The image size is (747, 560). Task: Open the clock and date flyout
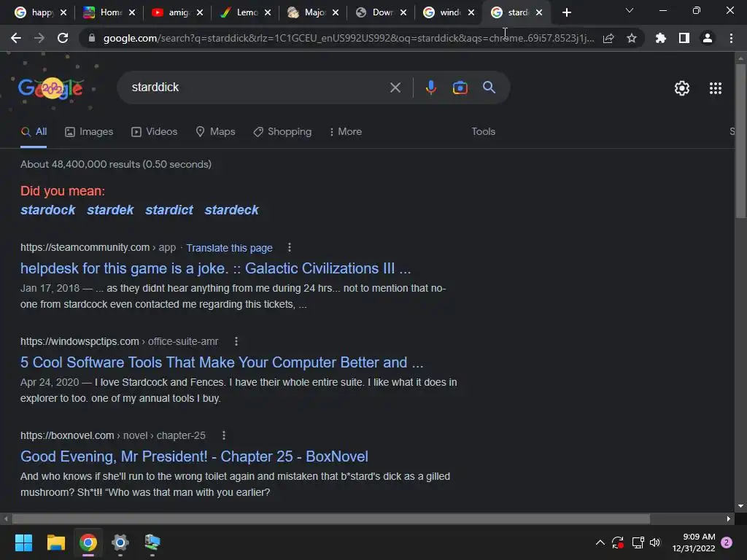coord(693,542)
